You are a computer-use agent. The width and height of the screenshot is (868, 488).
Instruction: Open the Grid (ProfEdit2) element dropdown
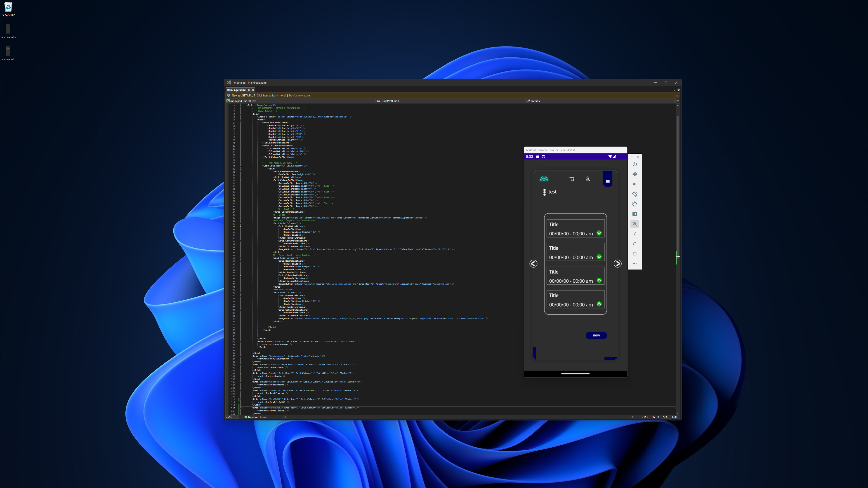pyautogui.click(x=451, y=101)
